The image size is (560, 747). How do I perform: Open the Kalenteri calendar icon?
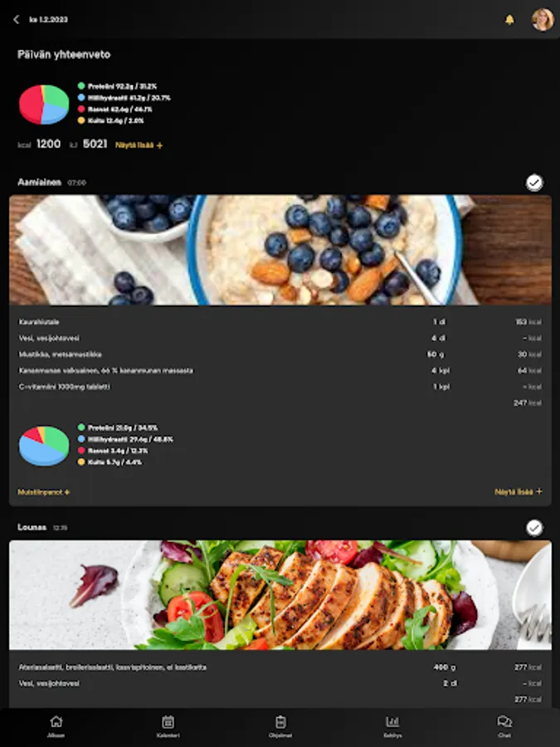pyautogui.click(x=168, y=722)
